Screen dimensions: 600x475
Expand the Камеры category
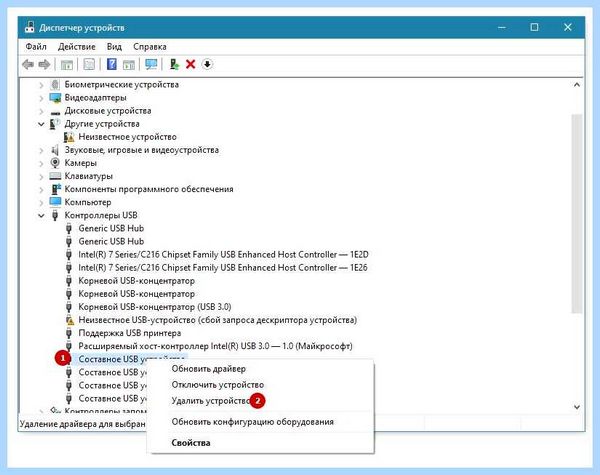(41, 163)
